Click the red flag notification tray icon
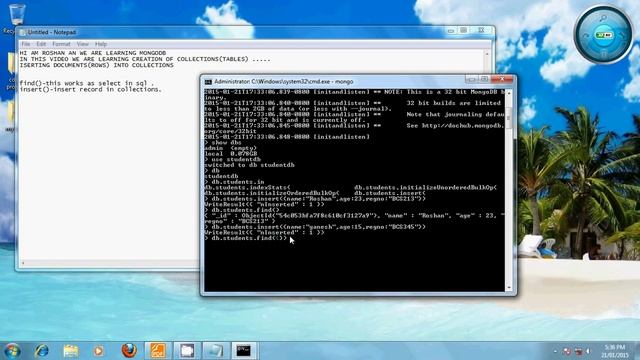This screenshot has width=640, height=360. coord(567,351)
